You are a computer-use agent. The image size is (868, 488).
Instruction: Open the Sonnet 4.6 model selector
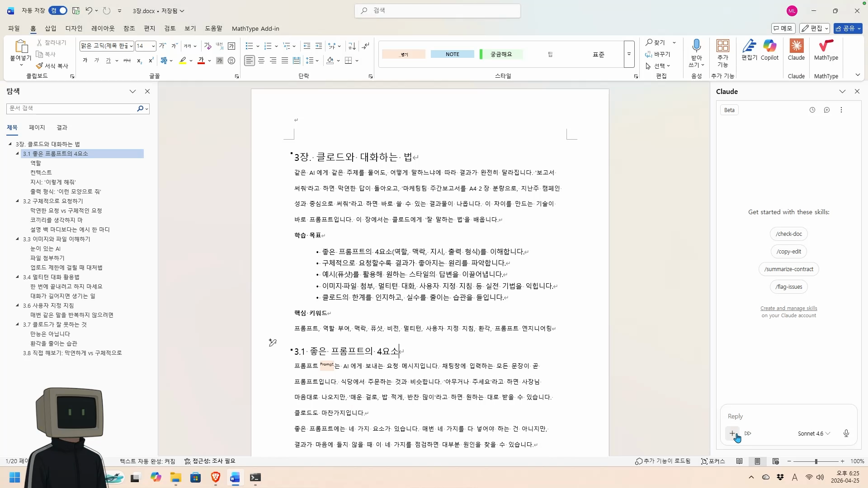[814, 433]
